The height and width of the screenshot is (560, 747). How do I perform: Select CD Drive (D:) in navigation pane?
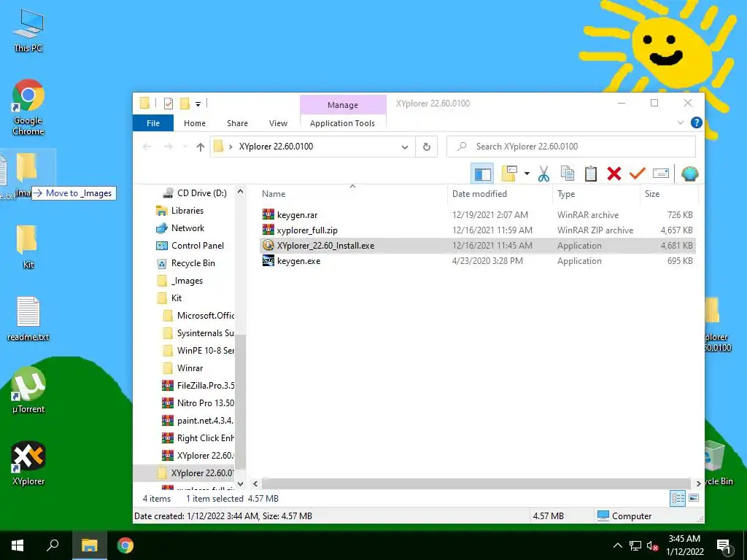point(194,192)
